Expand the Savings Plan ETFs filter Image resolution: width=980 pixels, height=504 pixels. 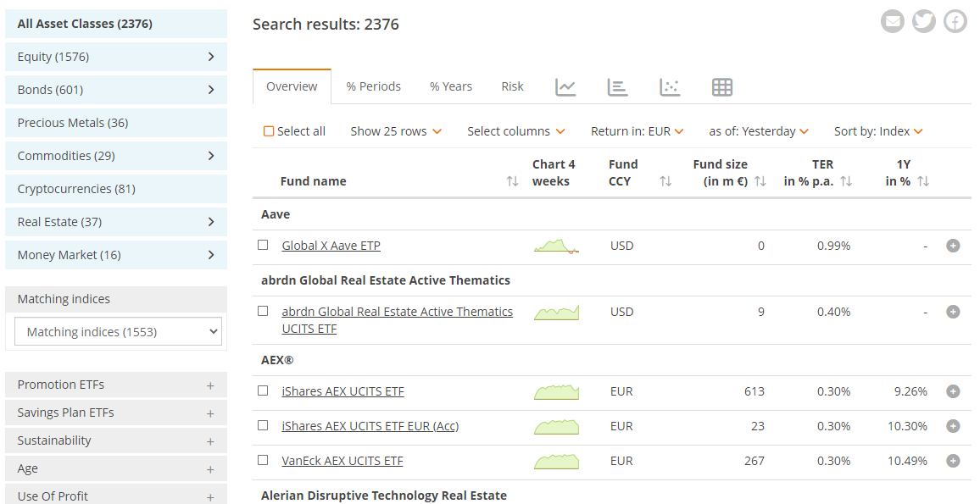[x=116, y=413]
